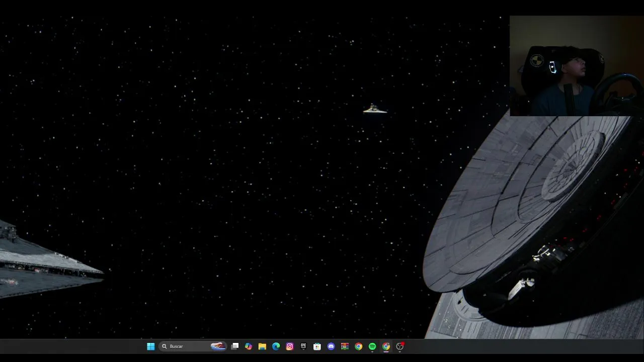Launch WinRAR from the taskbar
Viewport: 644px width, 362px height.
pos(345,346)
